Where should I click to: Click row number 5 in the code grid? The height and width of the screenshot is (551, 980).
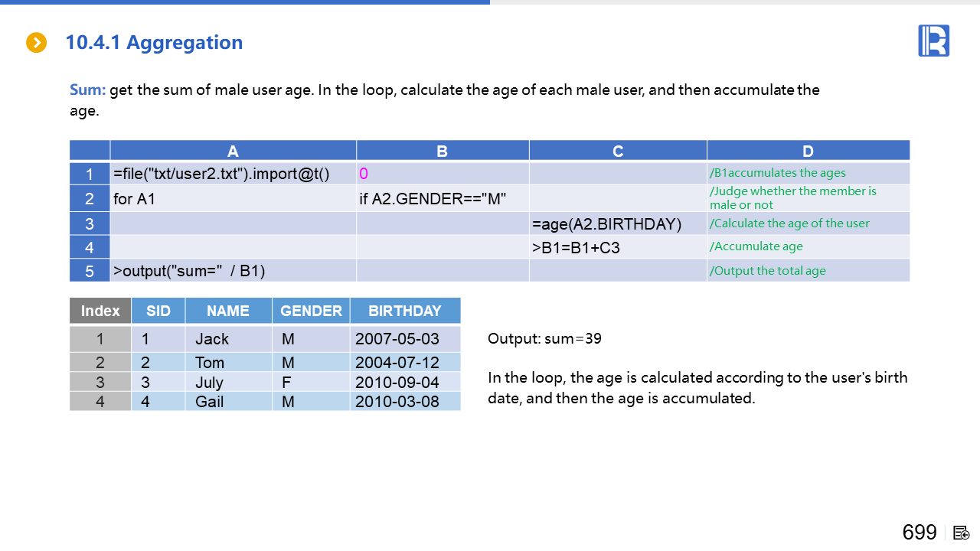point(90,271)
